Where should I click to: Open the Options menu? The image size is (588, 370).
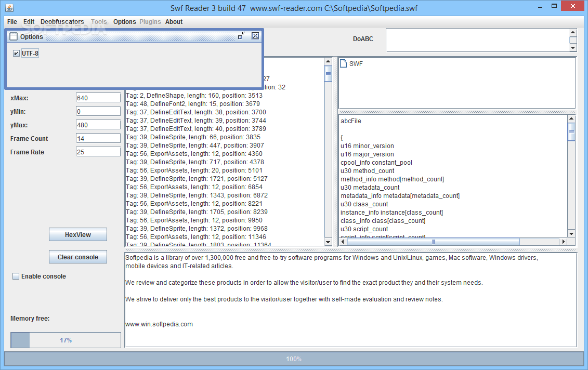tap(124, 22)
